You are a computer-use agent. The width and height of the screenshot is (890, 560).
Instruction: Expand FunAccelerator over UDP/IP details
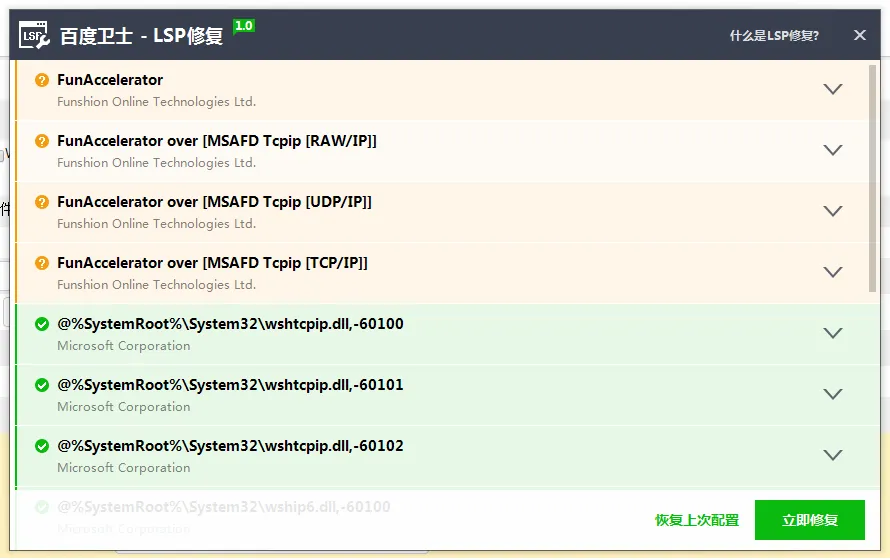pyautogui.click(x=833, y=211)
